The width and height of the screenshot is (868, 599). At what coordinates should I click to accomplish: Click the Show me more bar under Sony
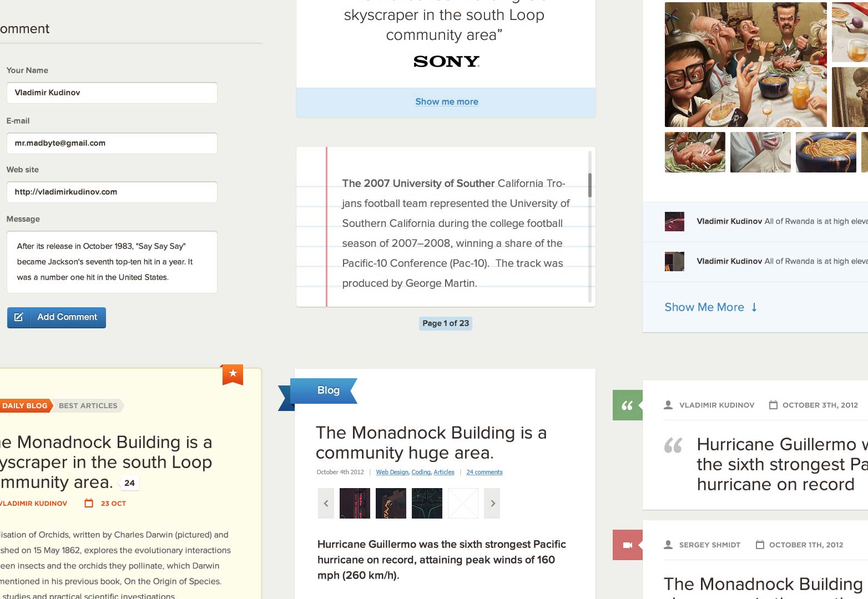[446, 102]
